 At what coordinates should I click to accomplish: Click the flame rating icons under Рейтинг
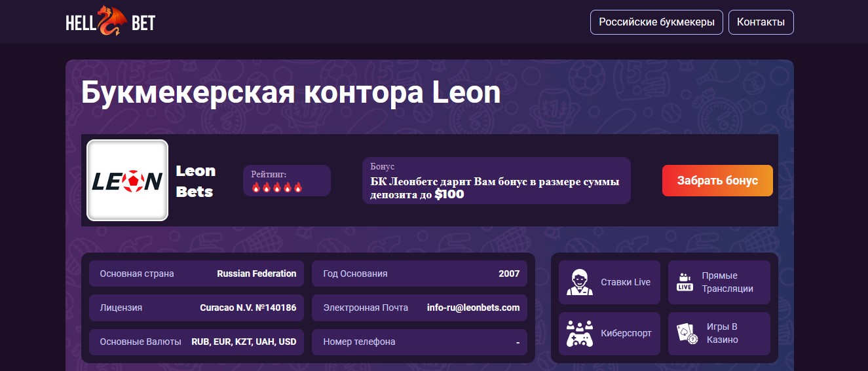pos(276,188)
